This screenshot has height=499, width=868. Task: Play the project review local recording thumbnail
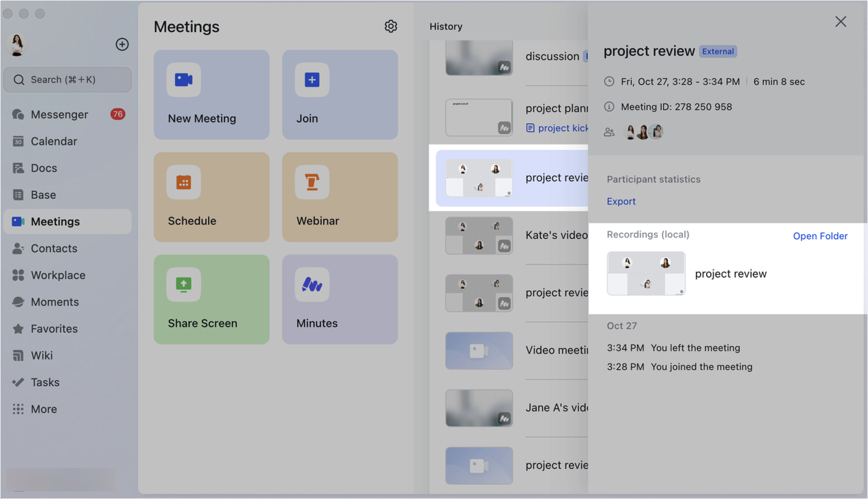646,273
